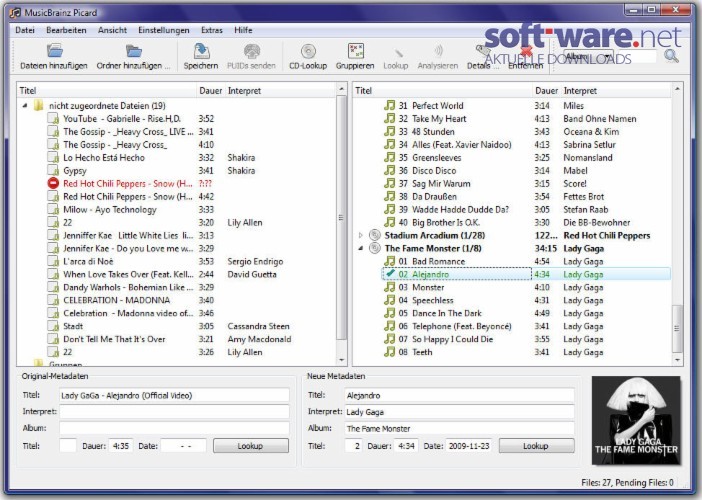Viewport: 702px width, 500px height.
Task: Click the right pane scrollbar thumb
Action: point(677,329)
